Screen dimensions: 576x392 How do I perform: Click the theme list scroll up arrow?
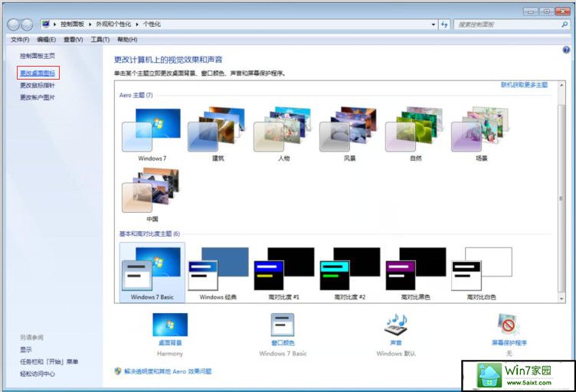click(561, 85)
